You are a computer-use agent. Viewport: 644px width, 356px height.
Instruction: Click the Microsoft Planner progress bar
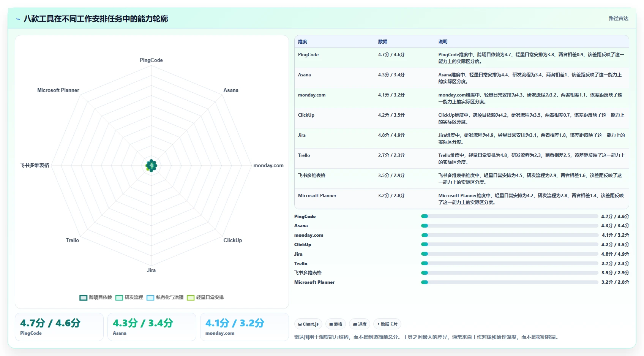[510, 282]
